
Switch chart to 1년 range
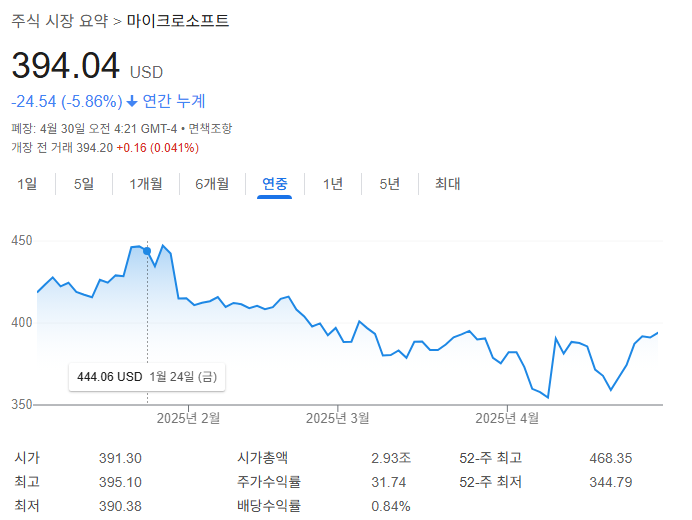click(333, 184)
